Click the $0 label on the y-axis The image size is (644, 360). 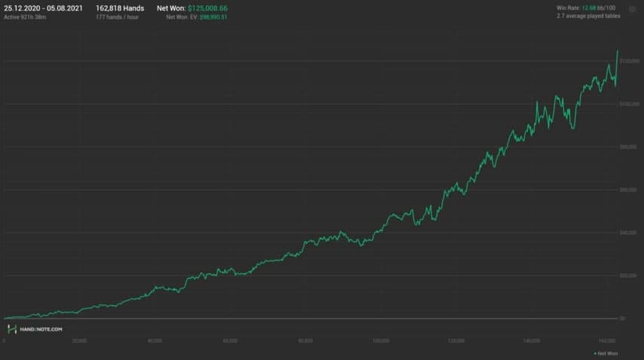[622, 318]
